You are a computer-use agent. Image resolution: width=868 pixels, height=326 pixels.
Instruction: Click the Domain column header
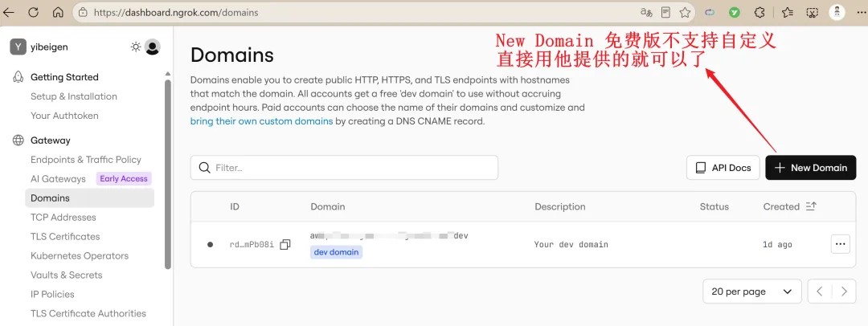tap(328, 206)
